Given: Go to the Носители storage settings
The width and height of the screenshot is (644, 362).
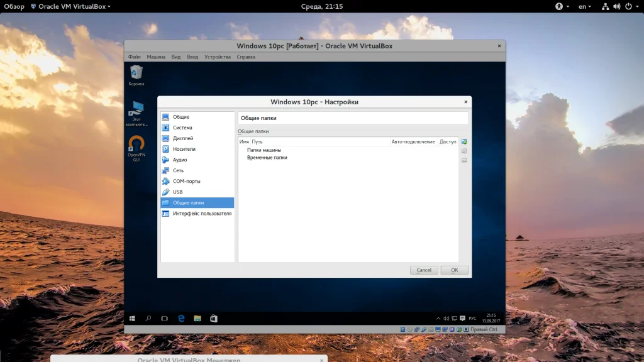Looking at the screenshot, I should (x=184, y=149).
